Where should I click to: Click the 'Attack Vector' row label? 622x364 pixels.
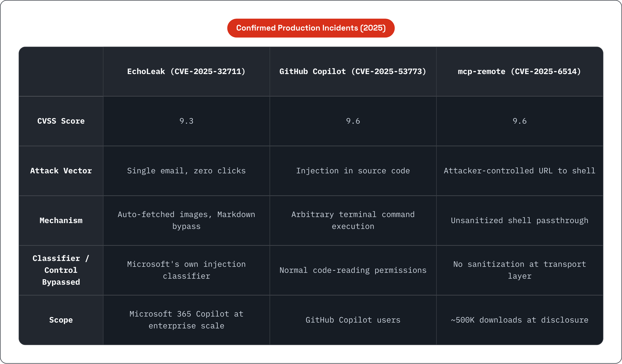click(61, 171)
